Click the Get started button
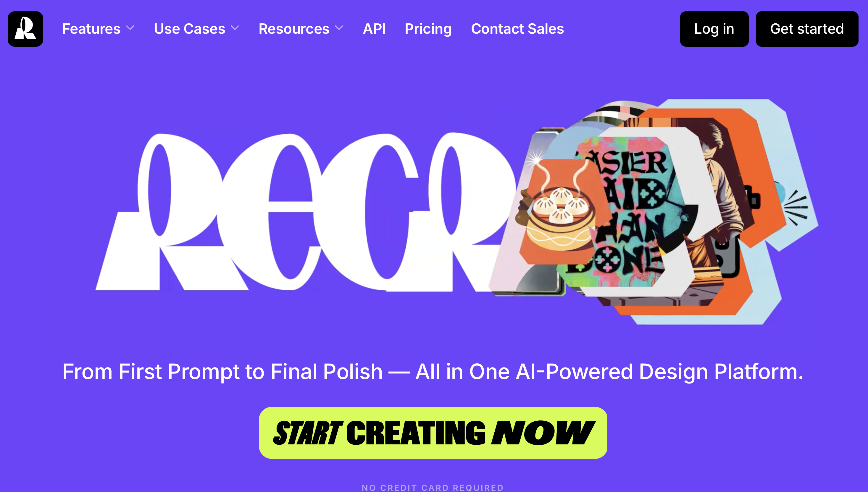The width and height of the screenshot is (868, 492). point(807,29)
